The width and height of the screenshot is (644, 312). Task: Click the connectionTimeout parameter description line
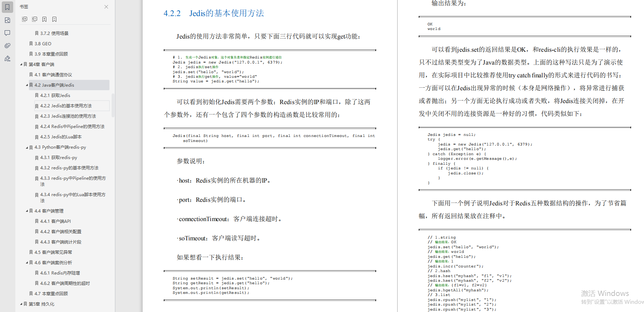(x=230, y=219)
